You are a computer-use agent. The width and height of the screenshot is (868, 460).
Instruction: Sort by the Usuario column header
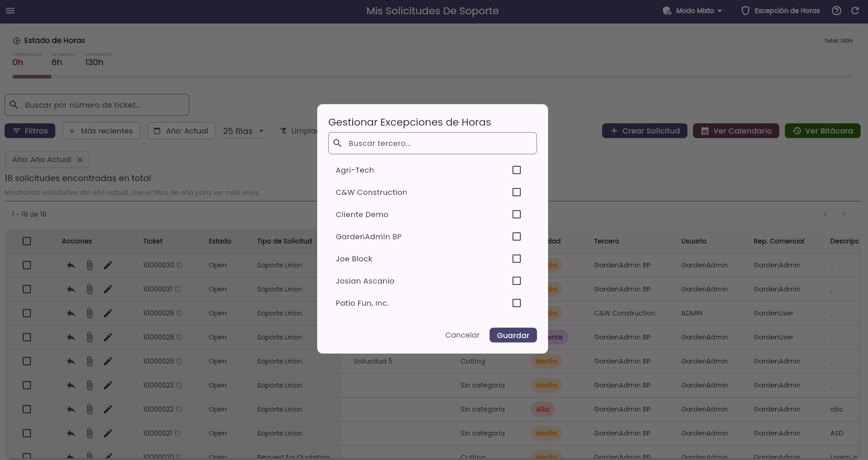[693, 241]
